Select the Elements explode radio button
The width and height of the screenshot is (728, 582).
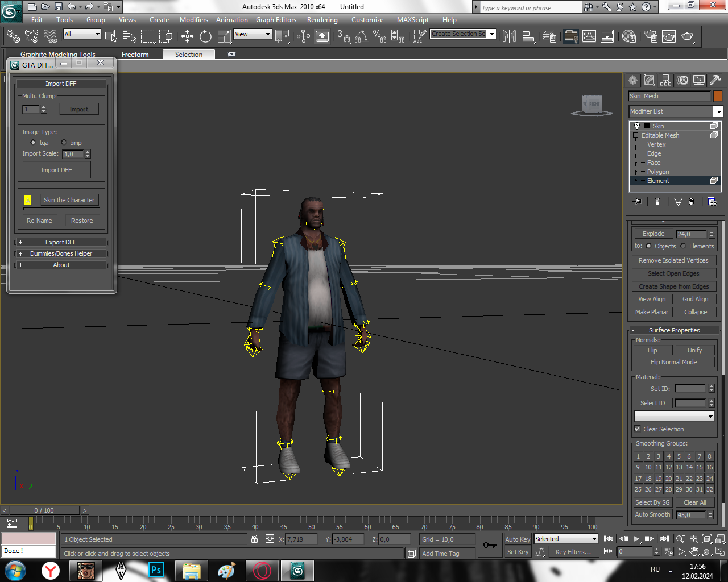[x=683, y=246]
